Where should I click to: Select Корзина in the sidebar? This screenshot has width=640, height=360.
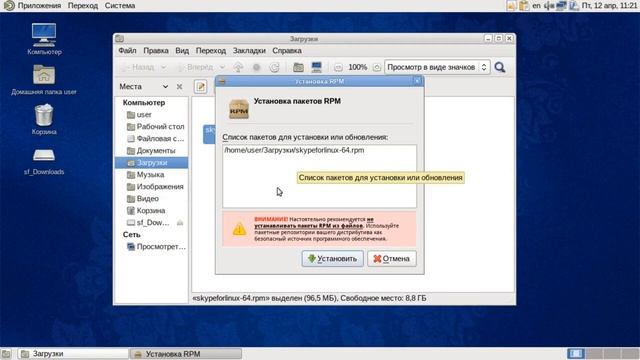click(152, 211)
